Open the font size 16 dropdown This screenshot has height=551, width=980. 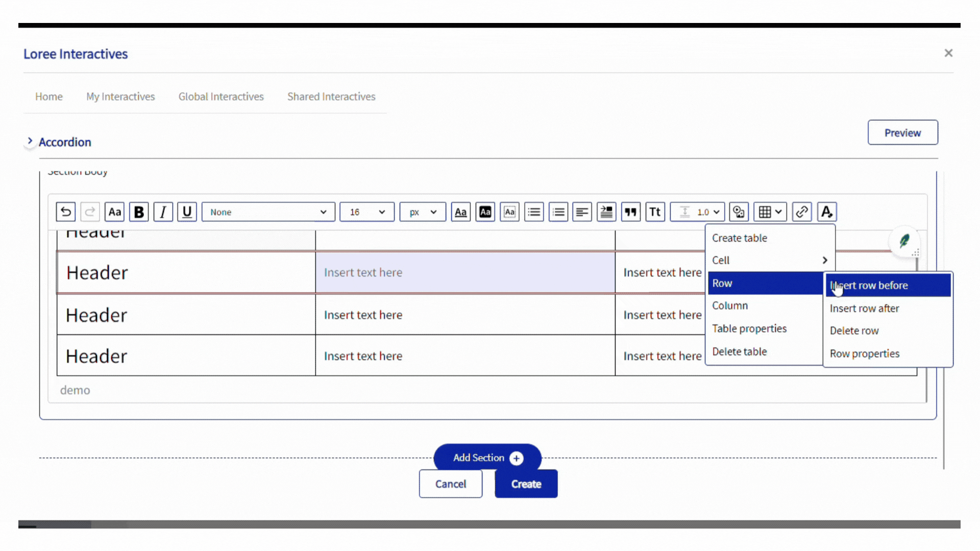367,212
